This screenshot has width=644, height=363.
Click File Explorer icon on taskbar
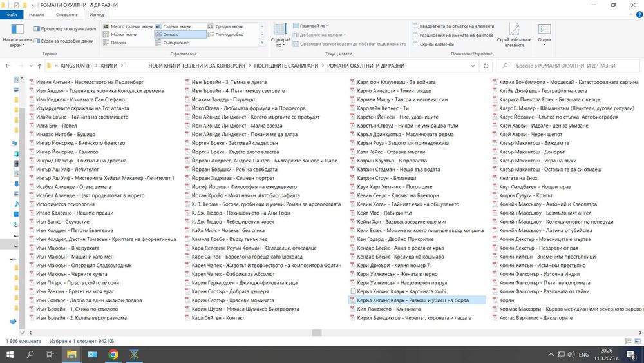point(71,355)
